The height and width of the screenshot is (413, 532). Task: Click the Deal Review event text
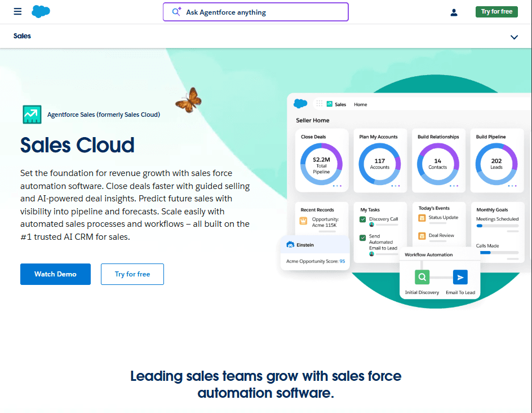(x=441, y=235)
